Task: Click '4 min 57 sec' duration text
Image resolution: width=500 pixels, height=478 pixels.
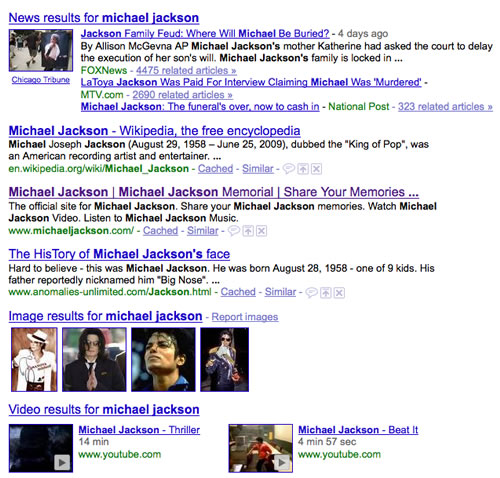Action: tap(327, 442)
